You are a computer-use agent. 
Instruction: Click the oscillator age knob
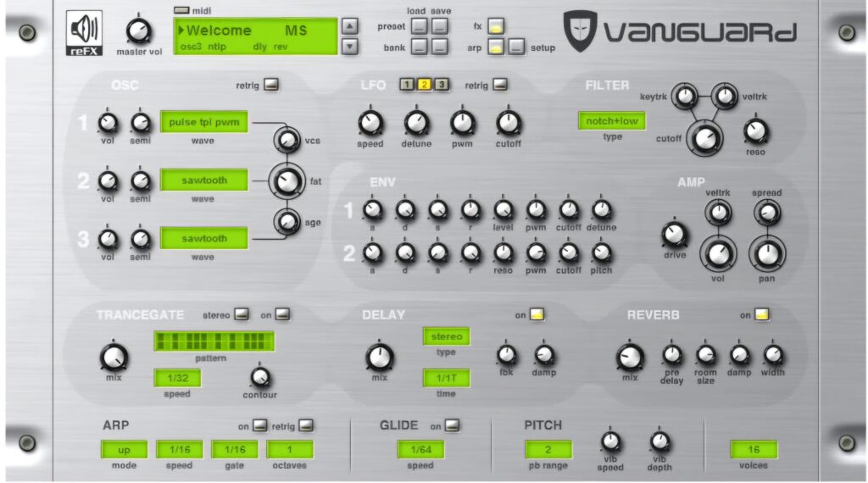pyautogui.click(x=287, y=222)
